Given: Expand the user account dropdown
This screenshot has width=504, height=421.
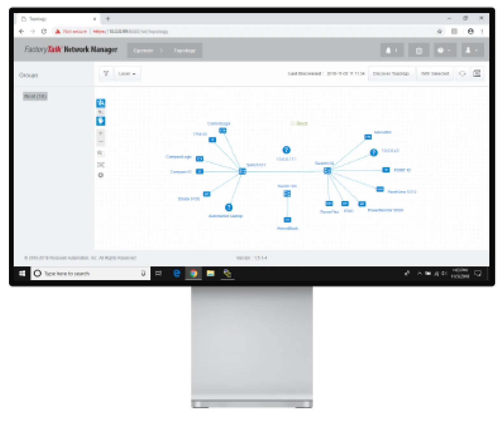Looking at the screenshot, I should coord(472,50).
